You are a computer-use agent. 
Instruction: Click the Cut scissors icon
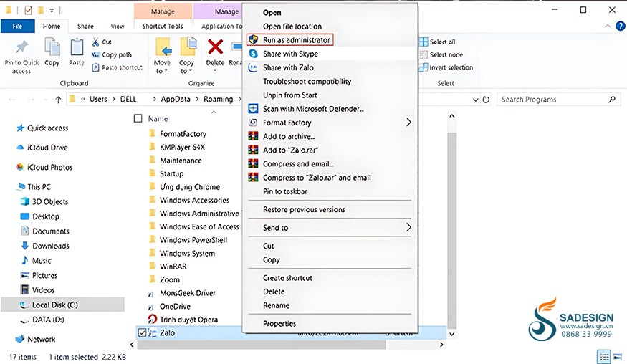pos(95,42)
